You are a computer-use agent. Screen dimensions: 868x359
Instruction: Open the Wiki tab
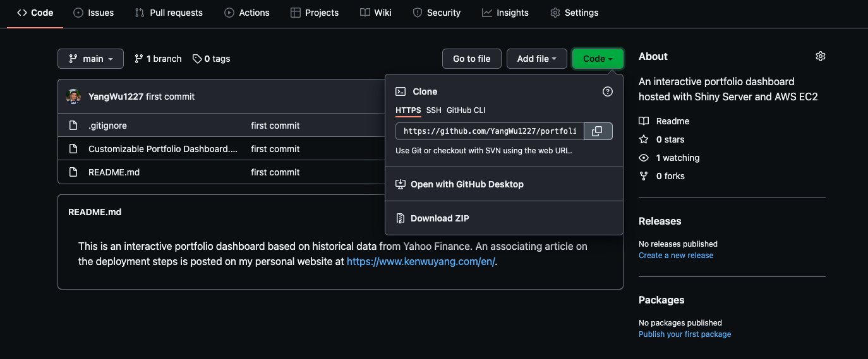[376, 13]
